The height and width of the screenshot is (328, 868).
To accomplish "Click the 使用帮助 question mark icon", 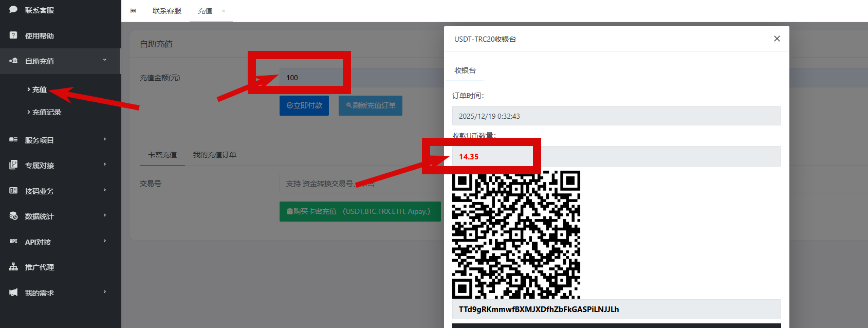I will 13,35.
